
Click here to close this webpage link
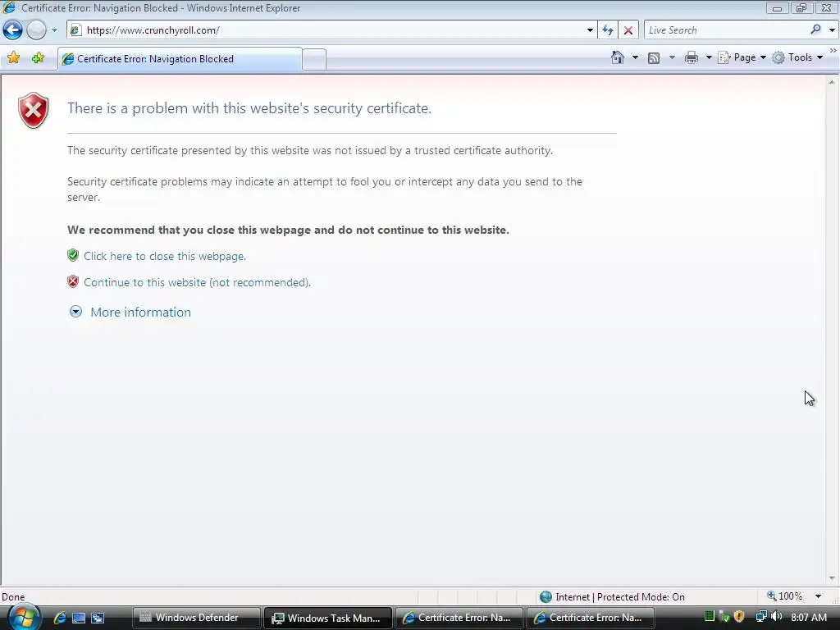click(x=165, y=256)
